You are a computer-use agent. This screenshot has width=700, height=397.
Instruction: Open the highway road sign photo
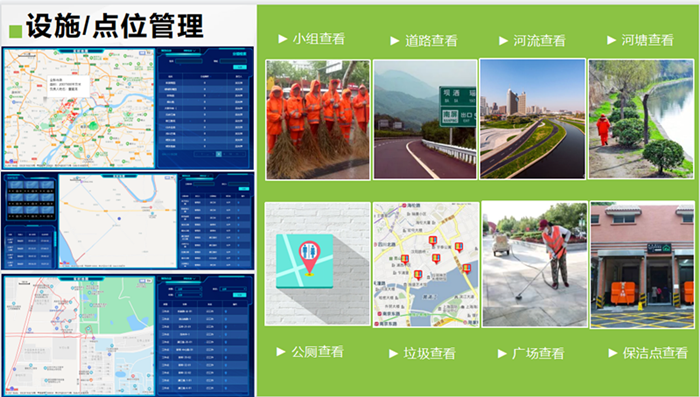point(425,120)
